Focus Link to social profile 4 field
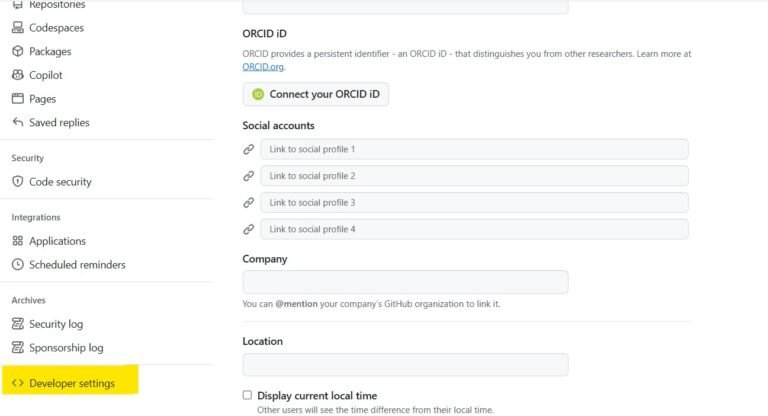This screenshot has height=416, width=768. (474, 229)
